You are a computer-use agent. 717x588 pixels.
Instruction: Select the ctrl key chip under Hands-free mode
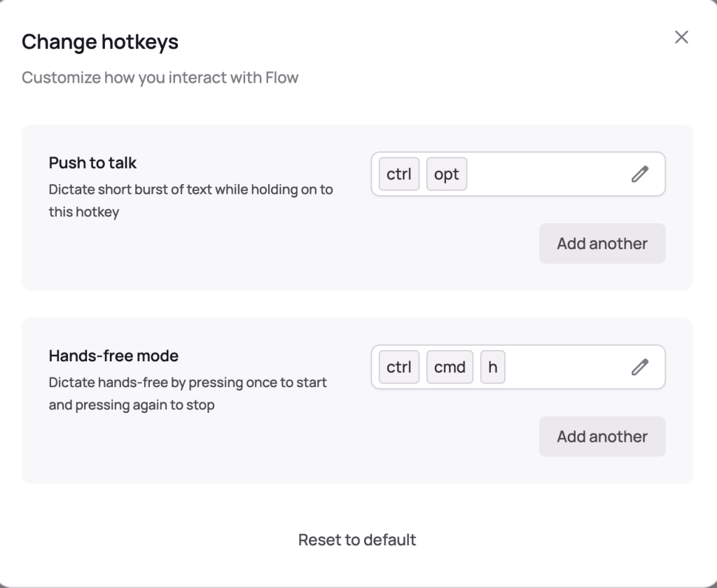(398, 367)
